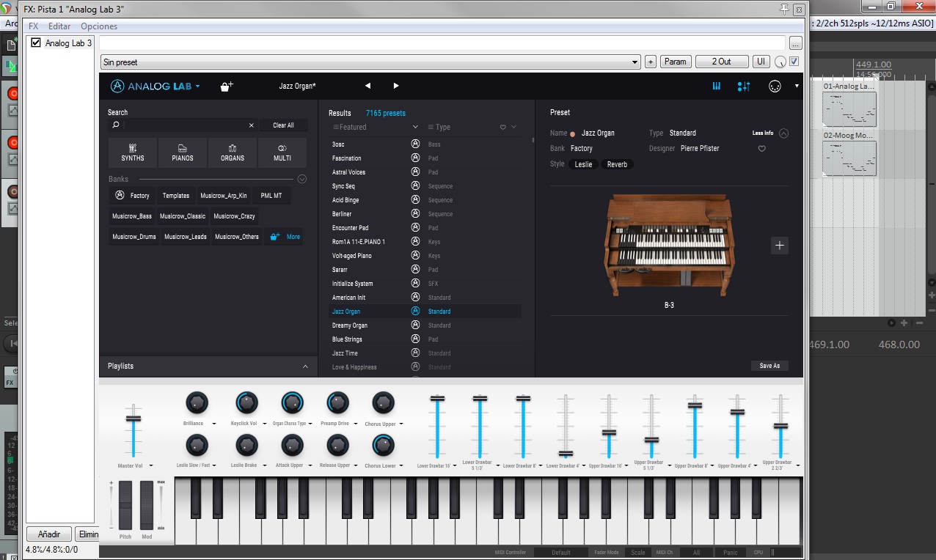Click the plus button beside B-3 organ

[780, 246]
